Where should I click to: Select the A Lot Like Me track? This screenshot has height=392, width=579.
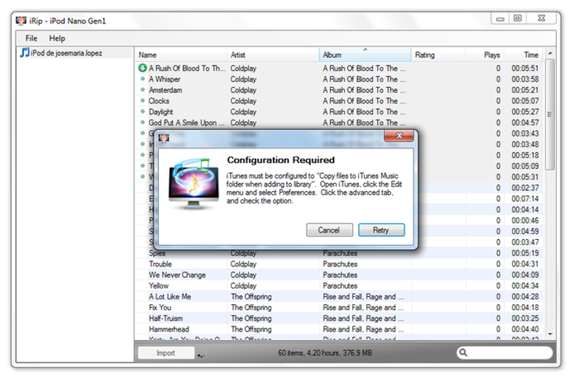(x=170, y=297)
